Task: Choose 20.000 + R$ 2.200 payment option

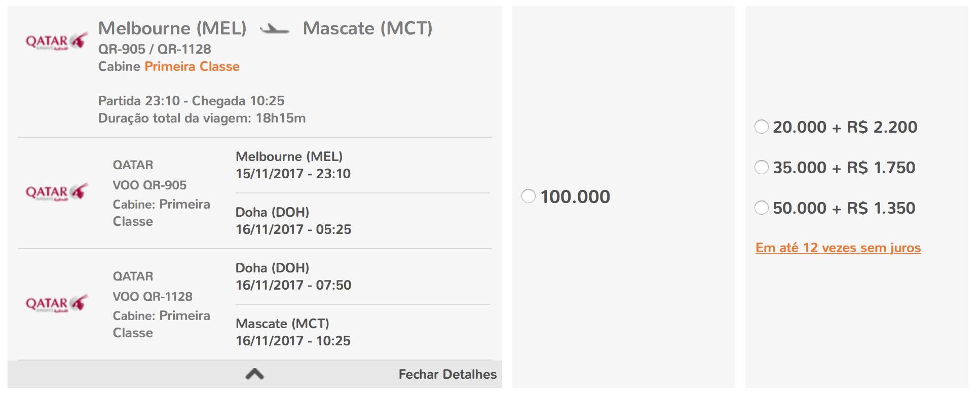Action: pyautogui.click(x=762, y=126)
